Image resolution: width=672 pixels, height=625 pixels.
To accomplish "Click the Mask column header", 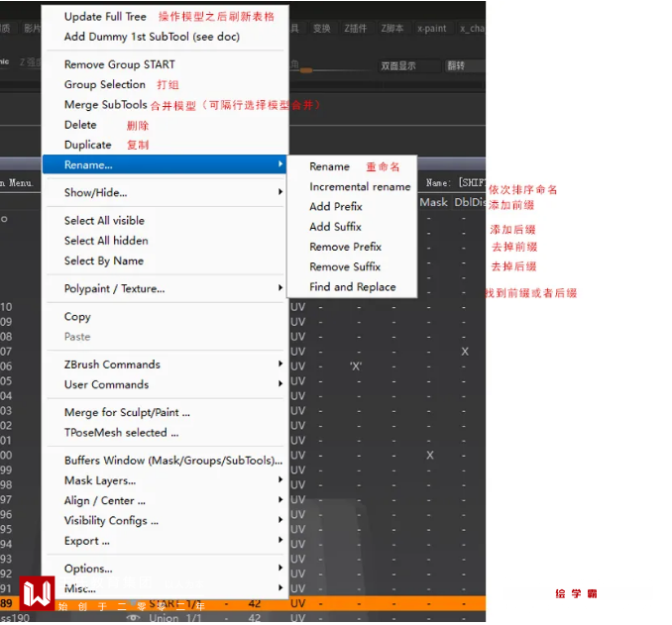I will point(434,202).
